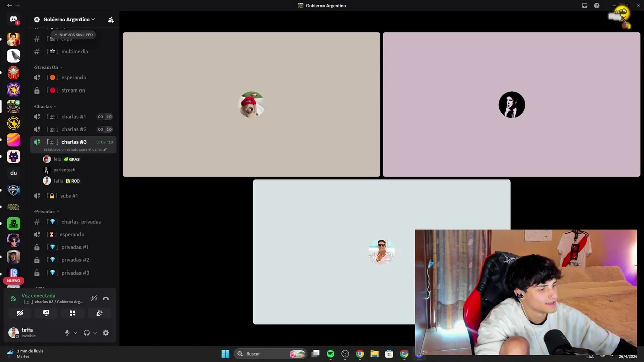Select the privadas #1 locked channel
644x362 pixels.
tap(73, 247)
